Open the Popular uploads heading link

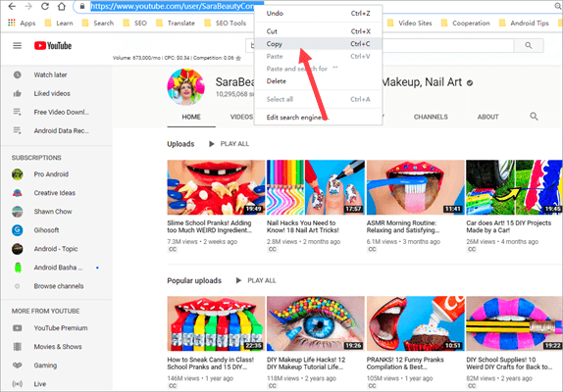(x=194, y=280)
